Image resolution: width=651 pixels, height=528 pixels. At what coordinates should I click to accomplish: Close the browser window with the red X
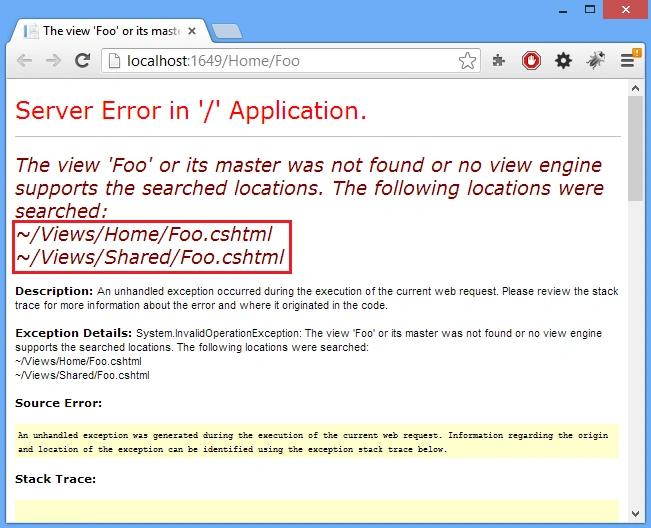tap(626, 10)
